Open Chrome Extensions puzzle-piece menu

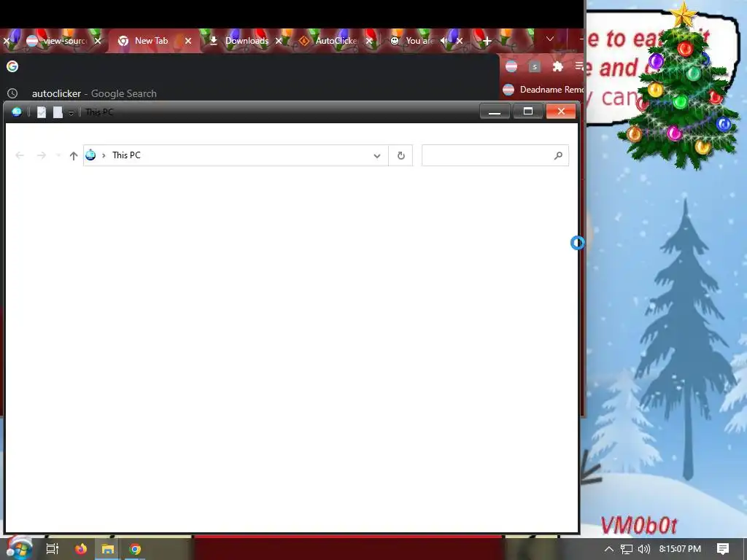557,66
